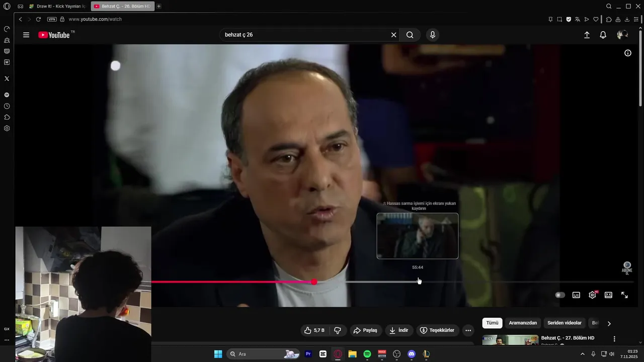Select the Seriden videolar filter chip
644x362 pixels.
point(565,323)
